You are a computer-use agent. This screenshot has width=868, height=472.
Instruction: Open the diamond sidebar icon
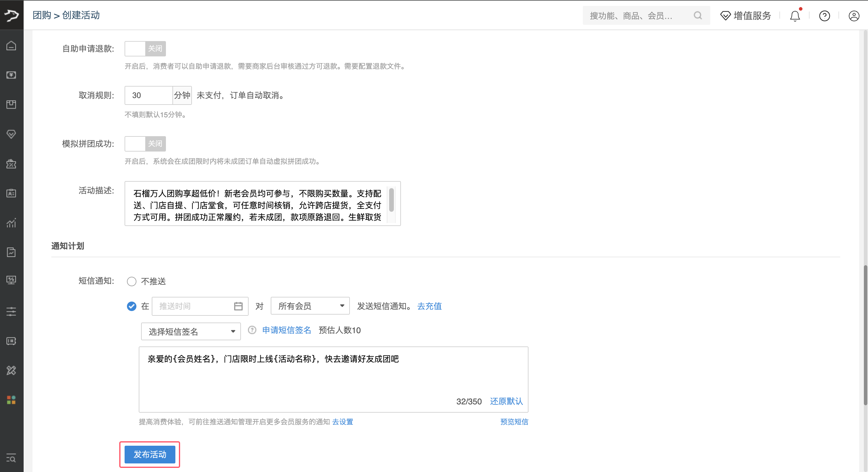point(12,134)
